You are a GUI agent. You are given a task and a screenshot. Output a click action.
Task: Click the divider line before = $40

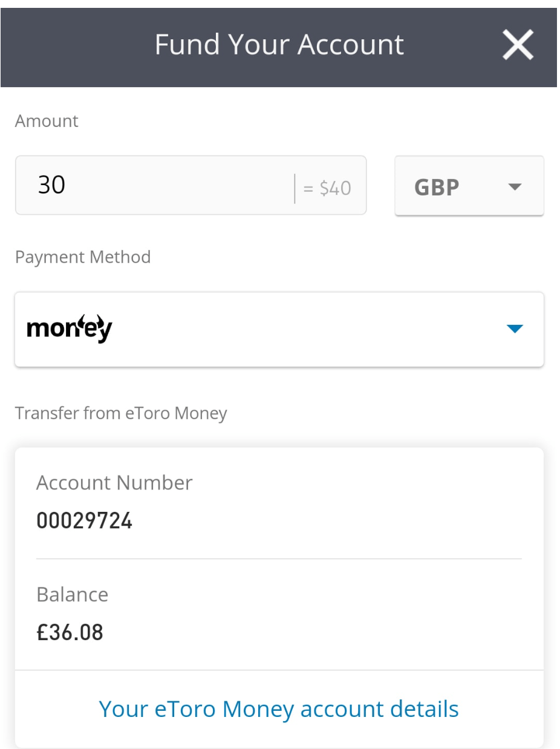pos(295,188)
